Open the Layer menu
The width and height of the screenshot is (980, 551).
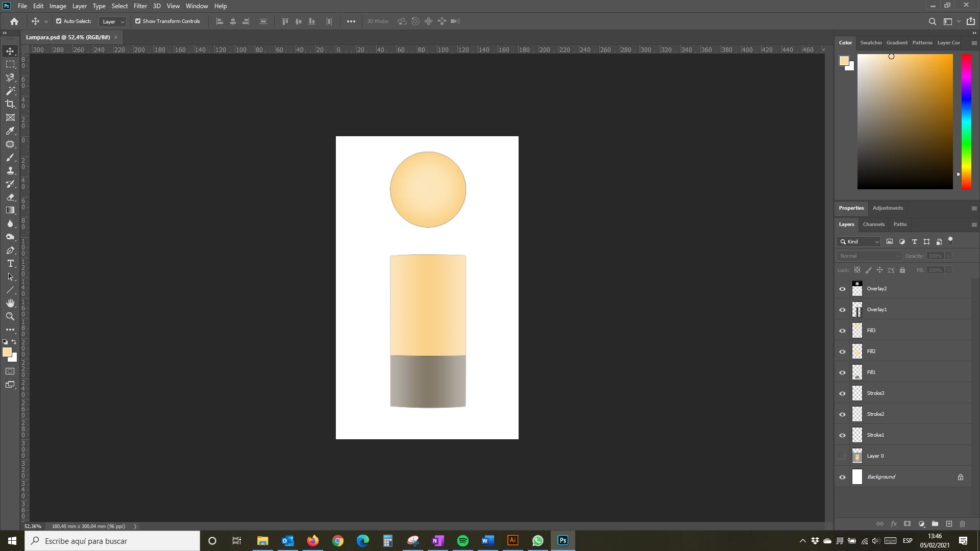[78, 6]
